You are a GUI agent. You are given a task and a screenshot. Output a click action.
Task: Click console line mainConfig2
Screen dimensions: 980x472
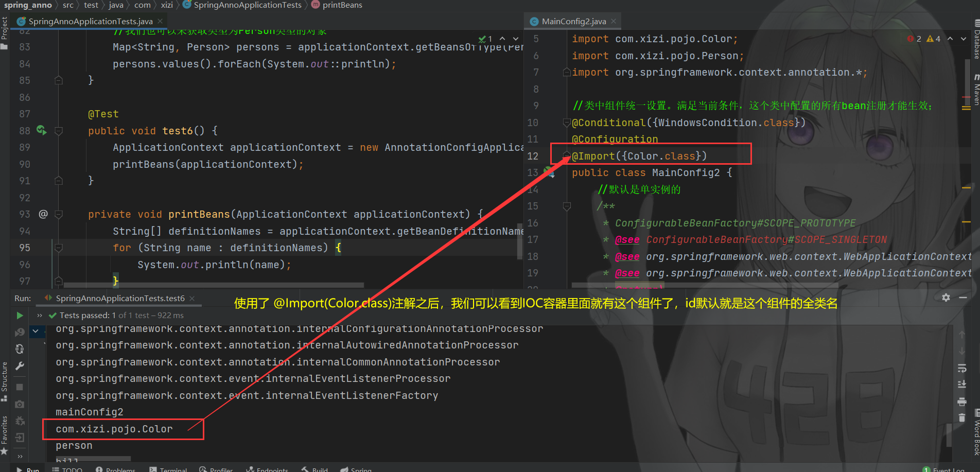click(x=90, y=412)
